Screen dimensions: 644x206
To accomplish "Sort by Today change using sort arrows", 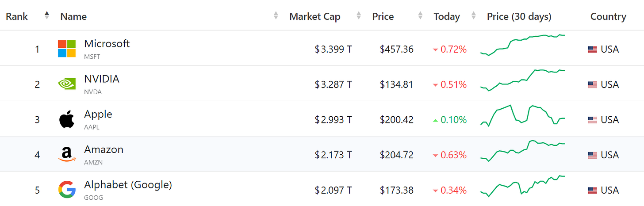I will [474, 16].
